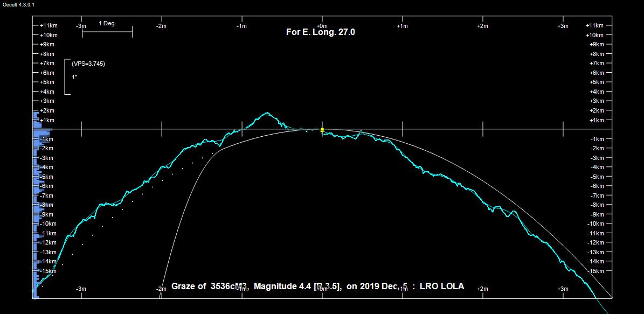
Task: Click the -3m tick label at bottom
Action: [81, 289]
